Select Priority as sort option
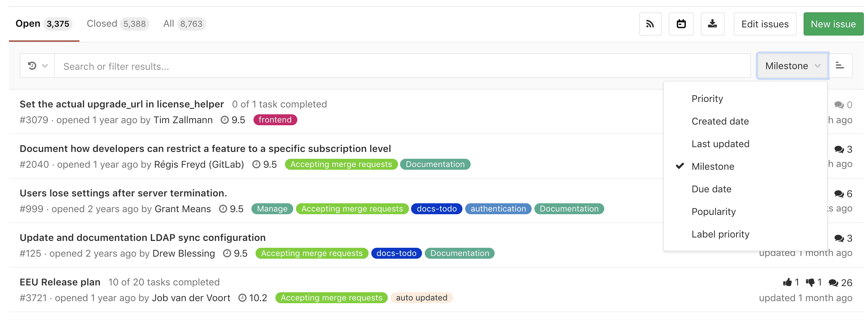Viewport: 868px width, 321px height. (x=707, y=99)
